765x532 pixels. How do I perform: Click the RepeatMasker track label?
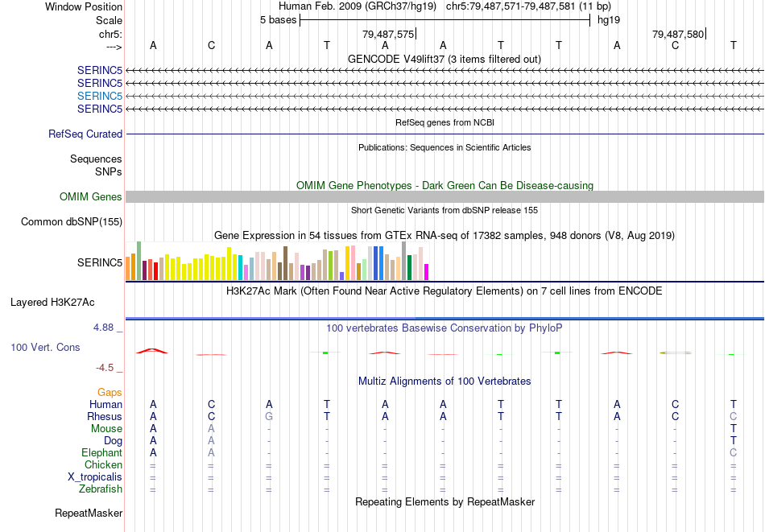click(x=89, y=513)
